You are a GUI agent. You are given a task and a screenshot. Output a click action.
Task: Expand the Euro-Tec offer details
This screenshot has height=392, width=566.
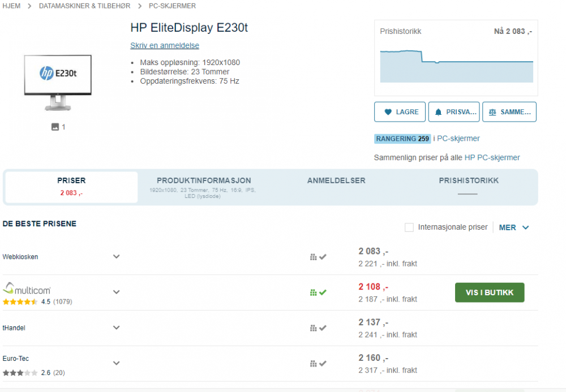[117, 363]
